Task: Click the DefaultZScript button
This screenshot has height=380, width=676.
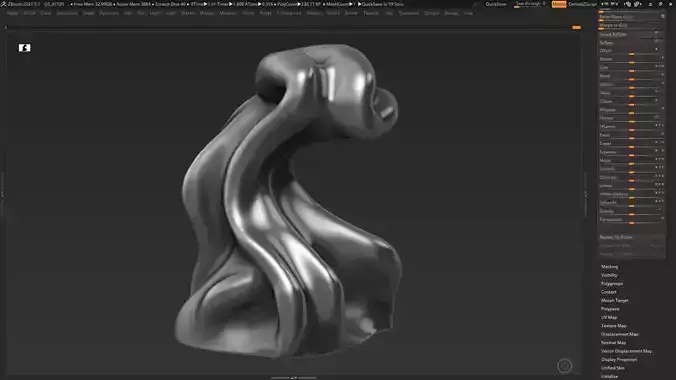Action: [x=582, y=4]
